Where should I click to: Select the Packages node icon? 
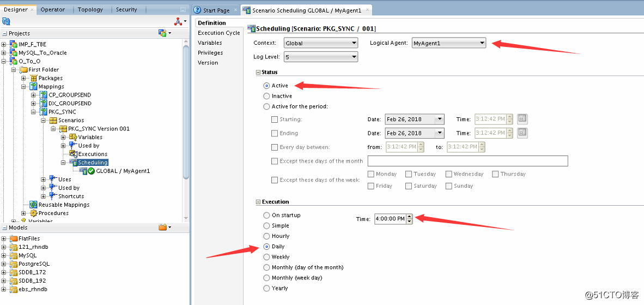[34, 78]
